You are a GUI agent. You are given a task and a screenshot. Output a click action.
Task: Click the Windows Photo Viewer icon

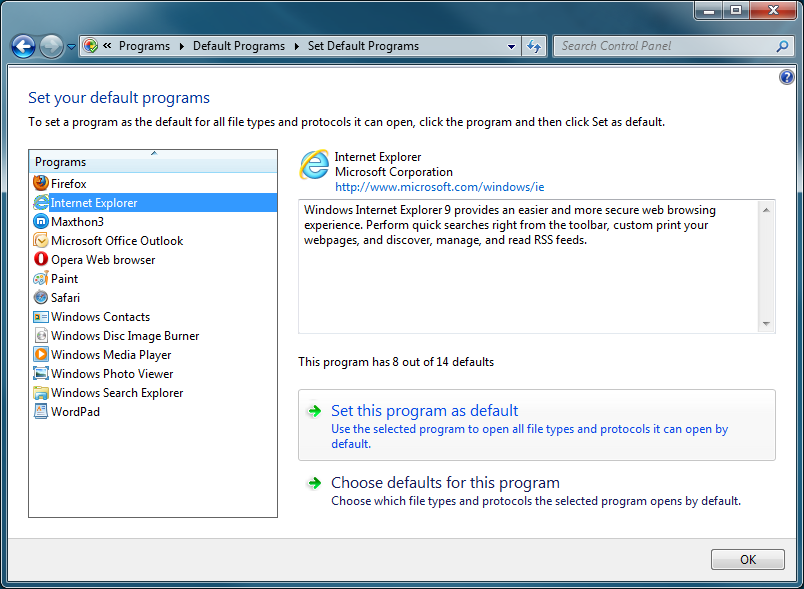coord(41,373)
